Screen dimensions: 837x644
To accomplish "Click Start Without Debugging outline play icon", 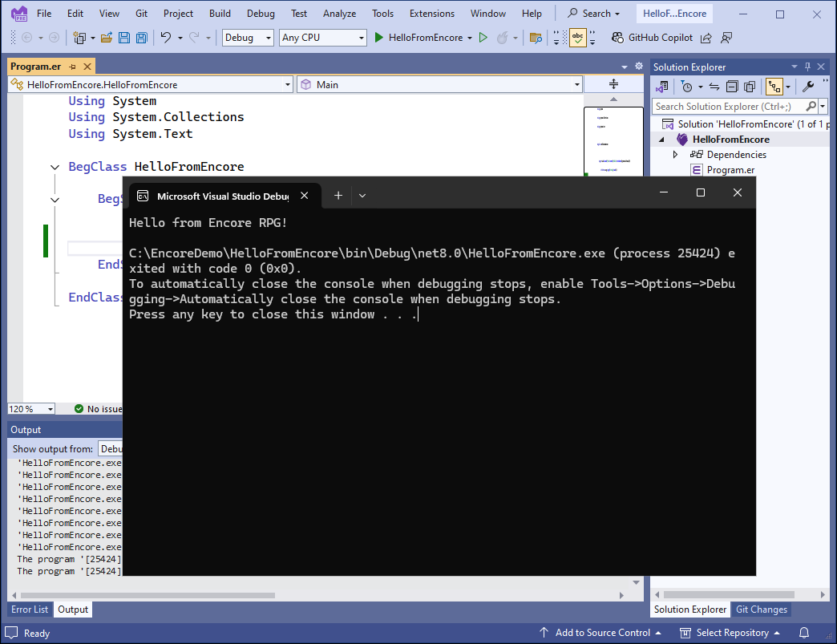I will 483,38.
